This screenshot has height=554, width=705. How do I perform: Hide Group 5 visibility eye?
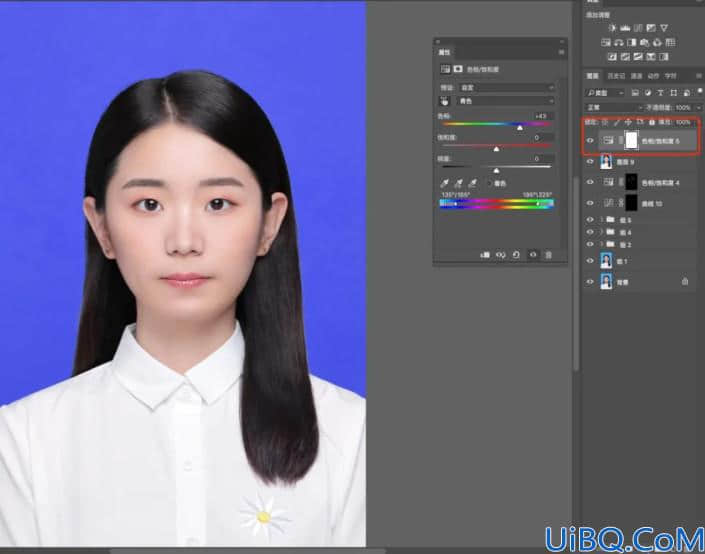(590, 220)
